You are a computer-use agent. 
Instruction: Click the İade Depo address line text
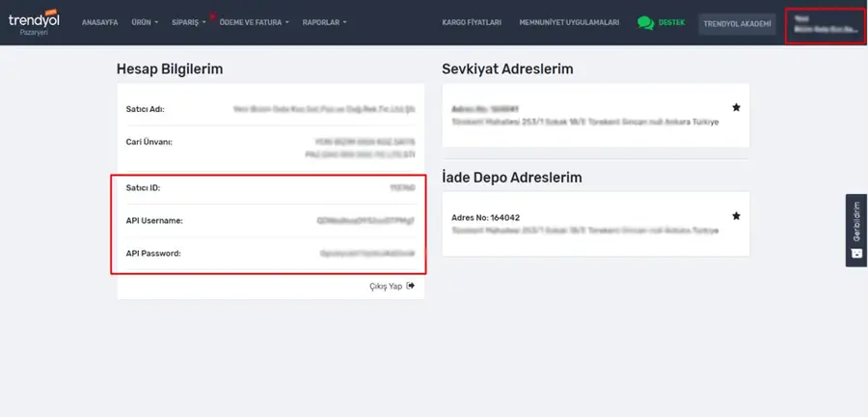tap(585, 231)
